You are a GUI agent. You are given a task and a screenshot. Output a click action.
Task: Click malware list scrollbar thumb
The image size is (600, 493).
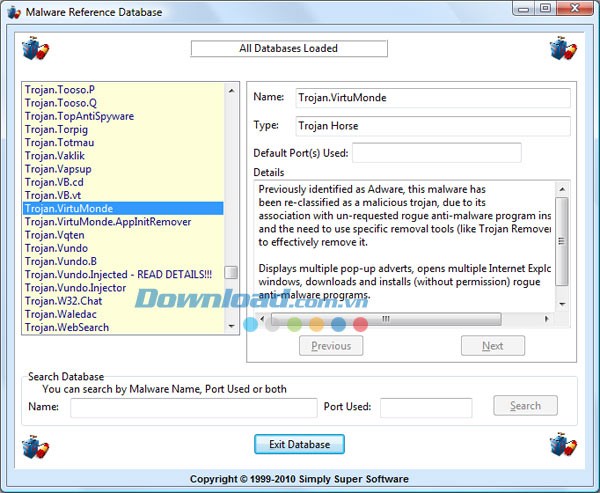tap(231, 273)
